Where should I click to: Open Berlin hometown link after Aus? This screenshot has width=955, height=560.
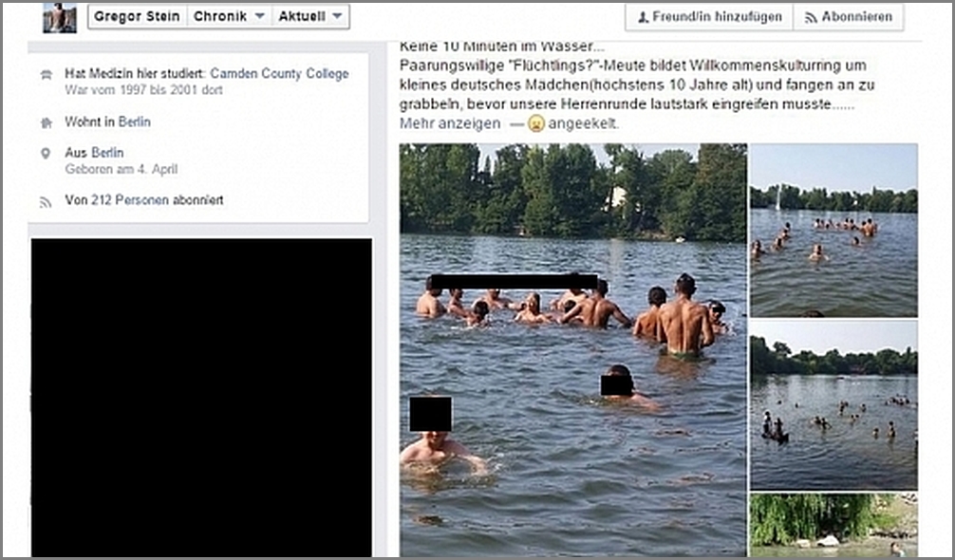[x=107, y=152]
